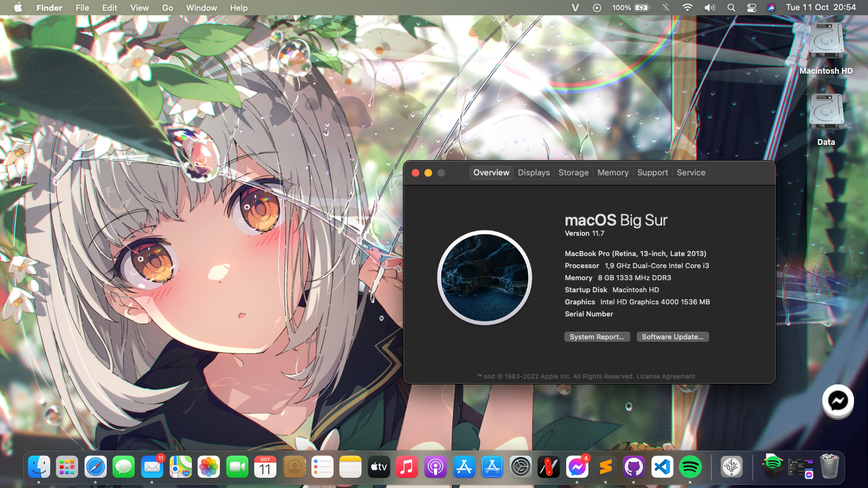Open the Help menu

tap(239, 8)
